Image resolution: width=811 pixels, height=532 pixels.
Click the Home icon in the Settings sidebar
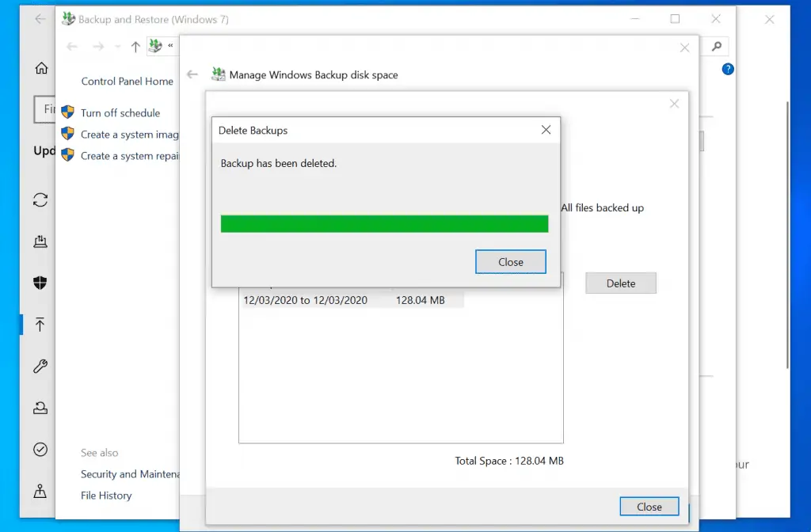click(x=40, y=68)
